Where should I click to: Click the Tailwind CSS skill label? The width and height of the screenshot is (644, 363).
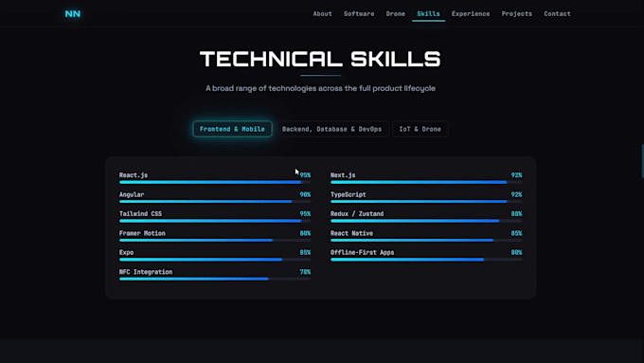(140, 214)
